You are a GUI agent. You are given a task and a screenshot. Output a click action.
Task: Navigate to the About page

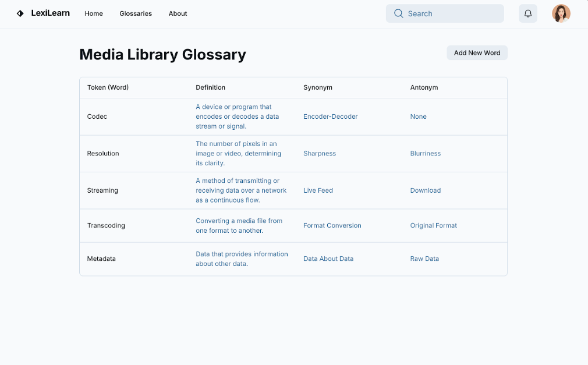(178, 13)
